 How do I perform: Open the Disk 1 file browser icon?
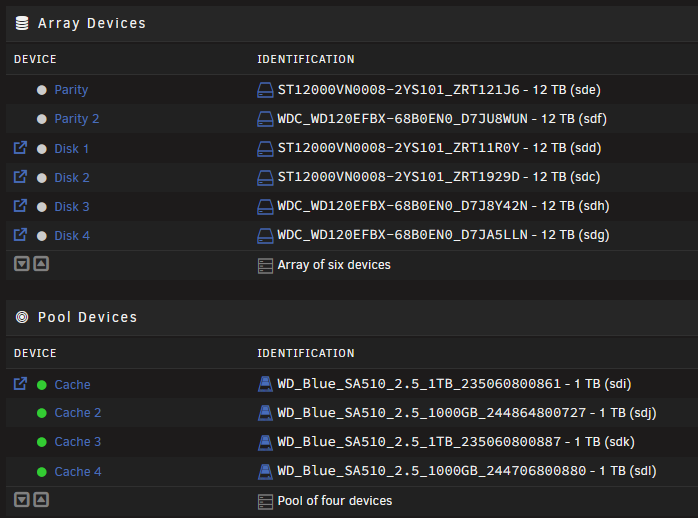(x=20, y=148)
